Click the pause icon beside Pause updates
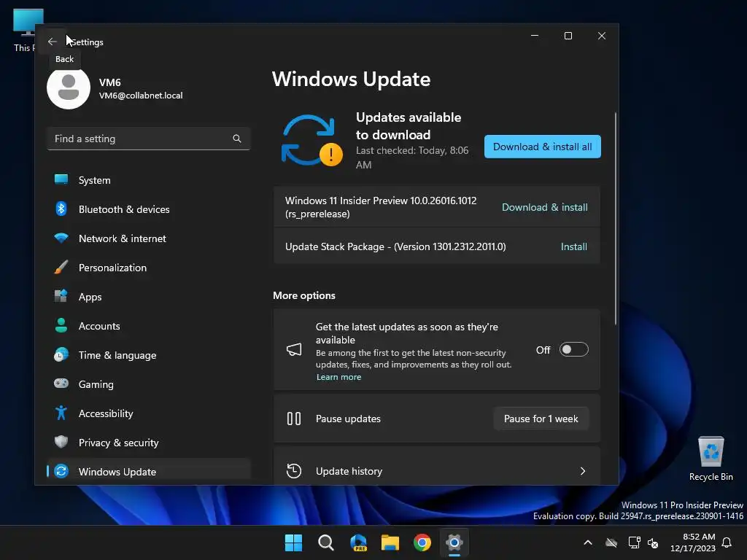 point(294,419)
